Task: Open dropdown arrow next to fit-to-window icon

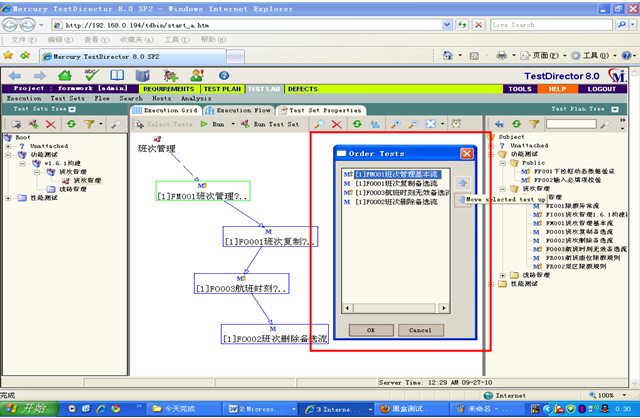Action: coord(442,124)
